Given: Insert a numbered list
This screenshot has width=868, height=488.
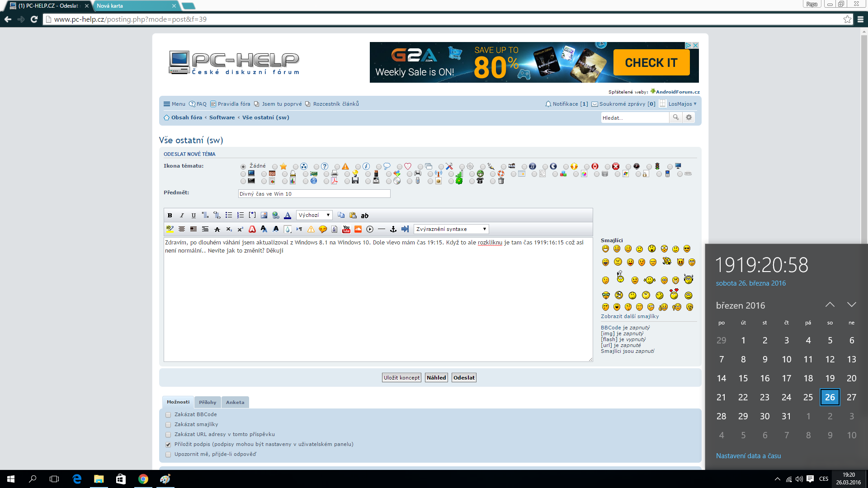Looking at the screenshot, I should pos(241,216).
